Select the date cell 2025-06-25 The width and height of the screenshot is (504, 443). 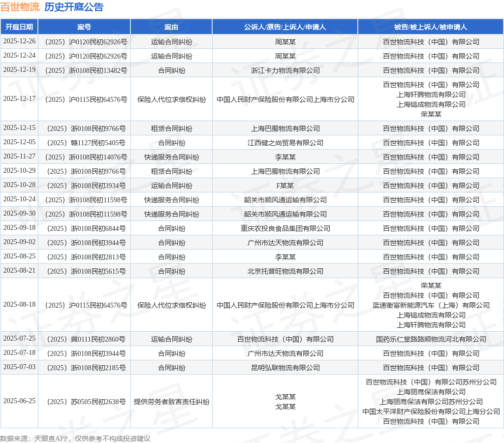click(x=19, y=401)
